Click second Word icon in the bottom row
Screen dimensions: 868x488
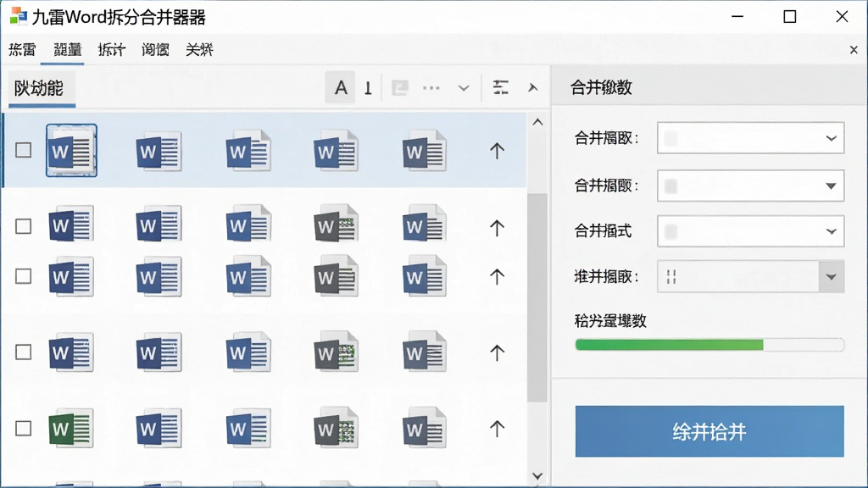coord(159,428)
